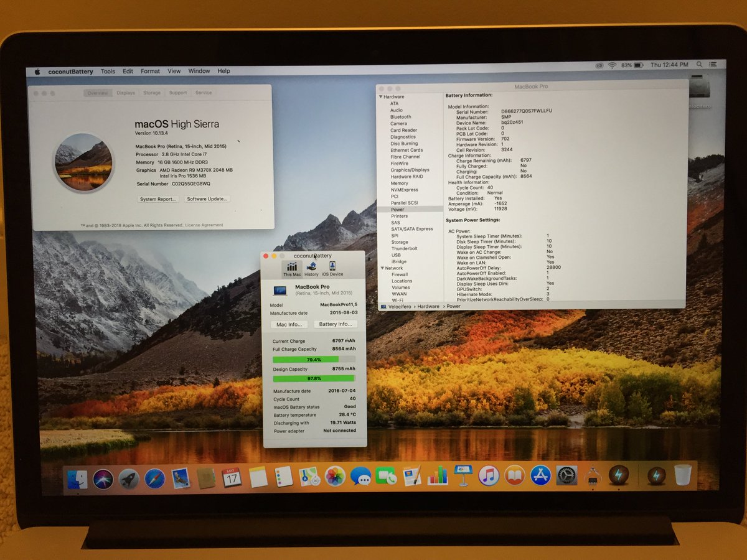Open Photos pinwheel icon in dock
747x560 pixels.
[x=335, y=477]
